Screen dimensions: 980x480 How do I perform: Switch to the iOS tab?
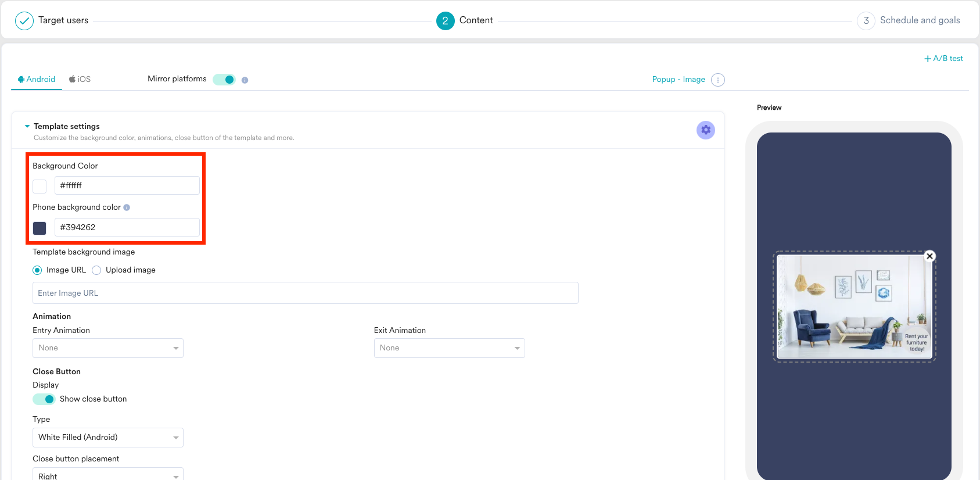pyautogui.click(x=80, y=80)
